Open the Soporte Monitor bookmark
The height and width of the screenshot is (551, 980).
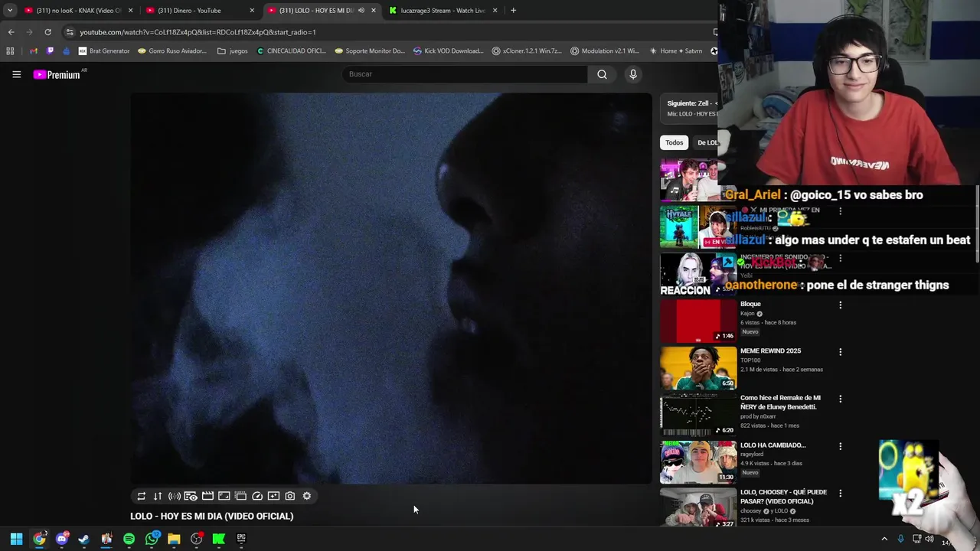[370, 51]
